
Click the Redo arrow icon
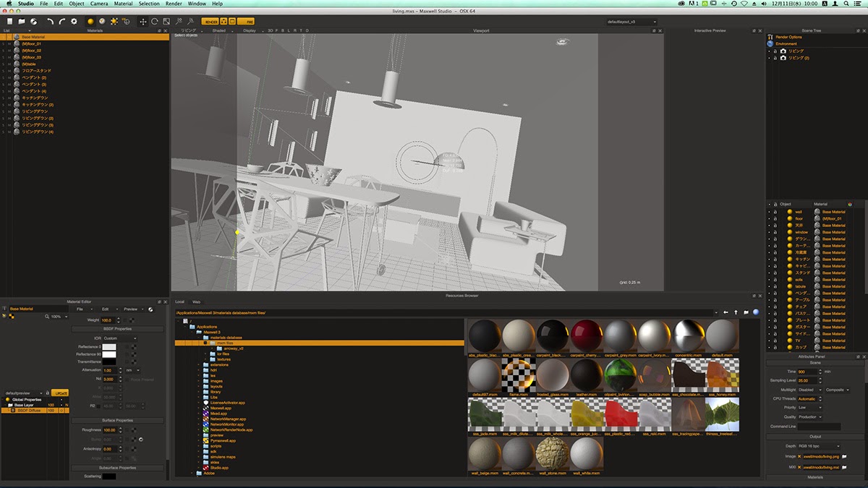pos(61,22)
